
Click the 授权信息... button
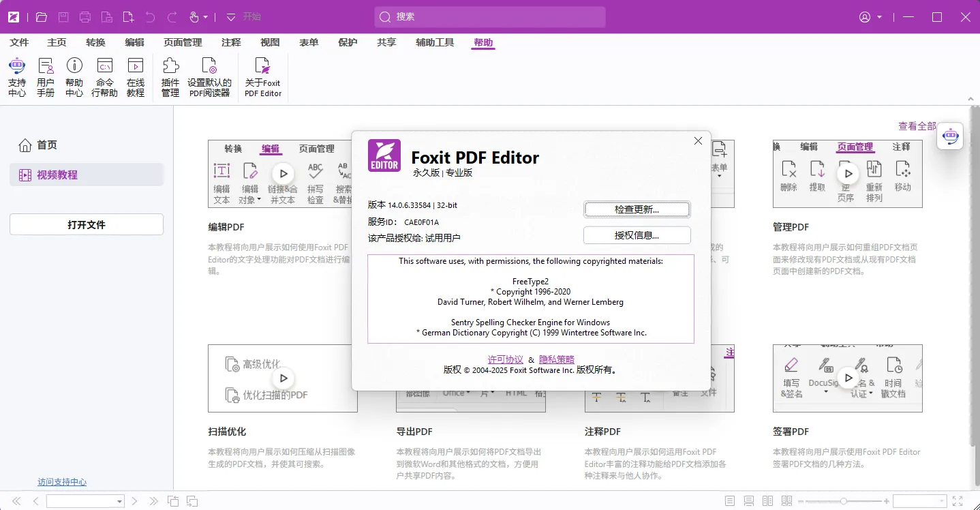point(637,235)
